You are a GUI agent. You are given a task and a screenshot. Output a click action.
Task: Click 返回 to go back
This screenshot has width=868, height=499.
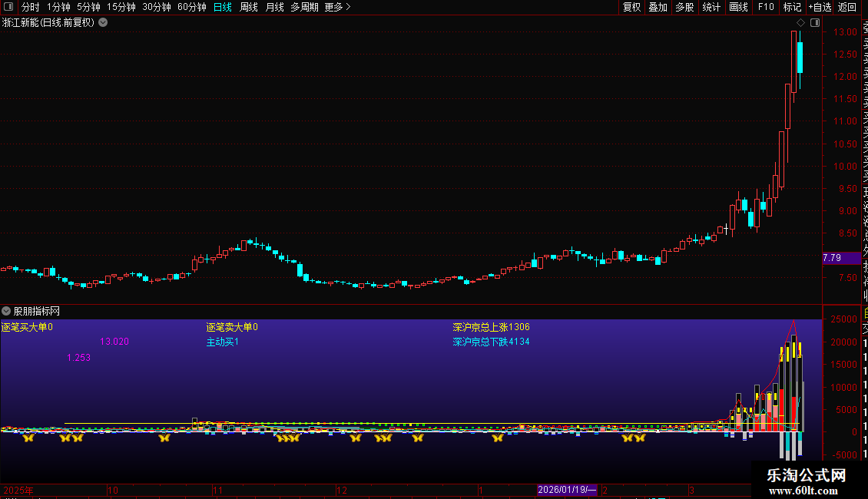click(847, 7)
